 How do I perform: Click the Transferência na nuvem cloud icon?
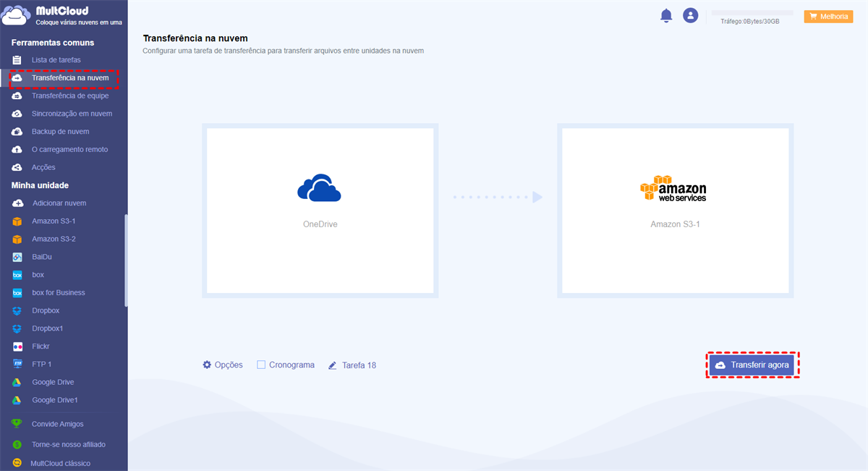[17, 77]
